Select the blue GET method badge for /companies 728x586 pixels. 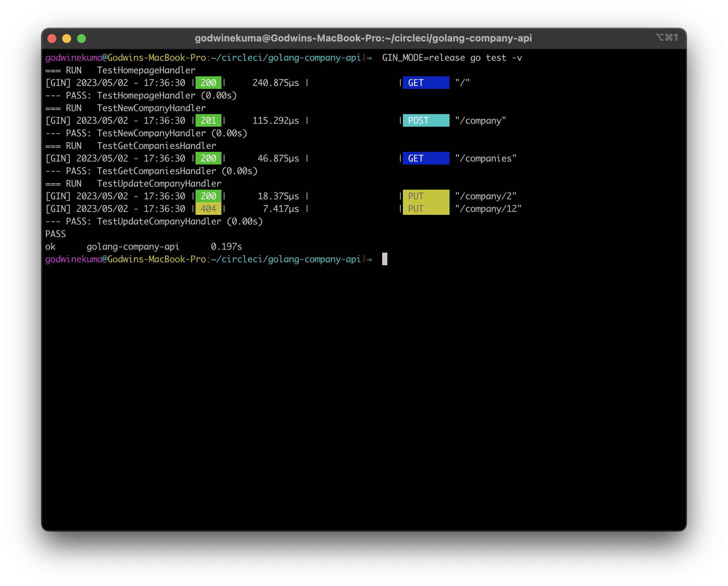tap(426, 158)
